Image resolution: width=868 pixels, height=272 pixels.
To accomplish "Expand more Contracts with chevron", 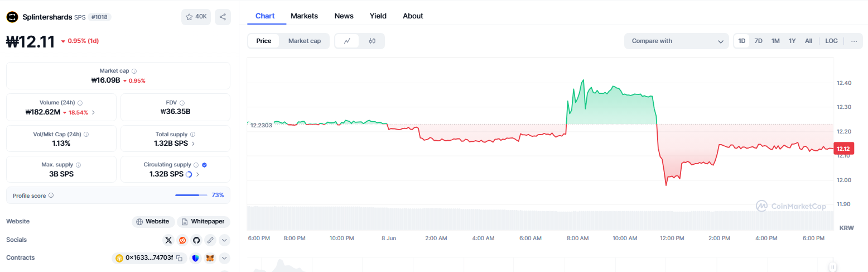I will pos(224,258).
